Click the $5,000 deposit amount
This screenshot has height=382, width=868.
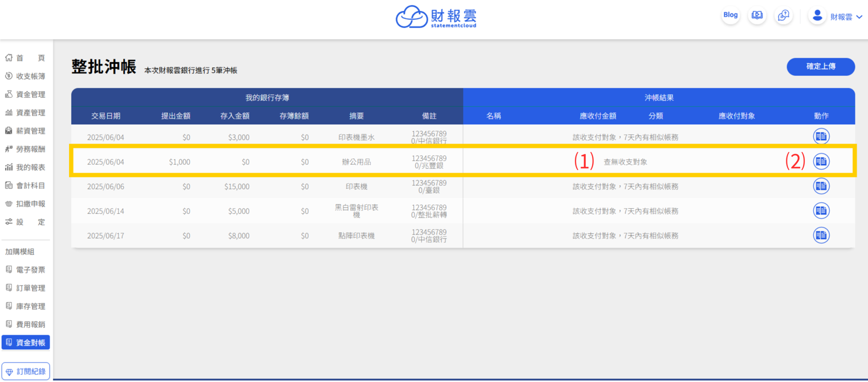click(238, 211)
